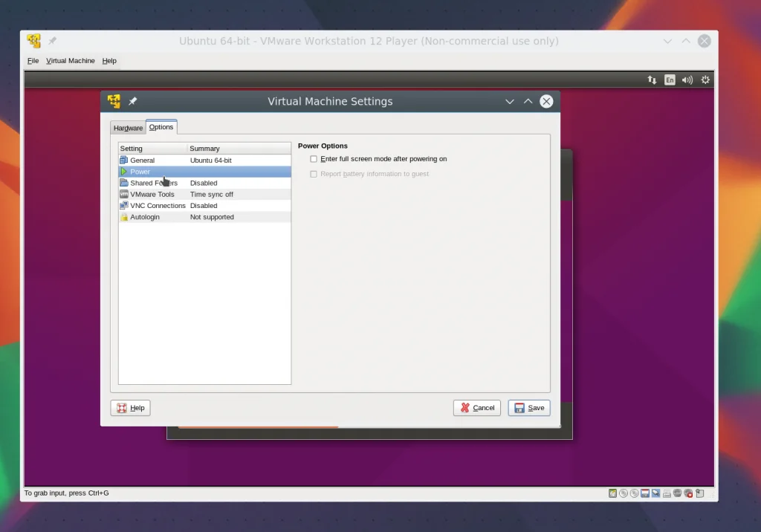Select the 'VNC Connections' label
The image size is (761, 532).
click(158, 205)
